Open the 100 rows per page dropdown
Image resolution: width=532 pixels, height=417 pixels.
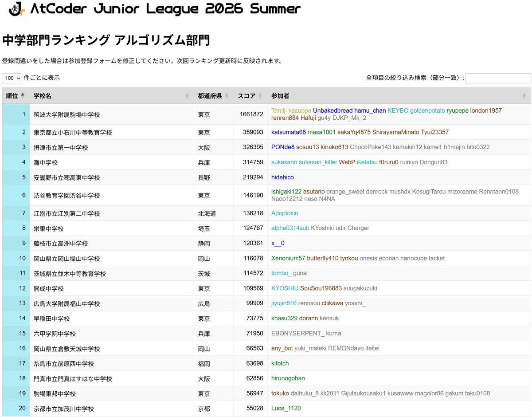click(12, 78)
